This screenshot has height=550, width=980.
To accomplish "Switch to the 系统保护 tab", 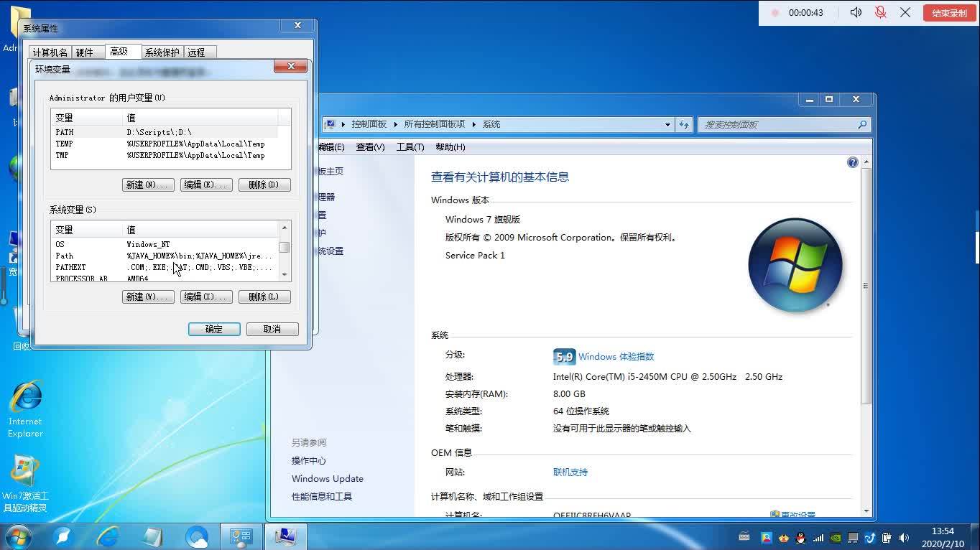I will coord(162,52).
